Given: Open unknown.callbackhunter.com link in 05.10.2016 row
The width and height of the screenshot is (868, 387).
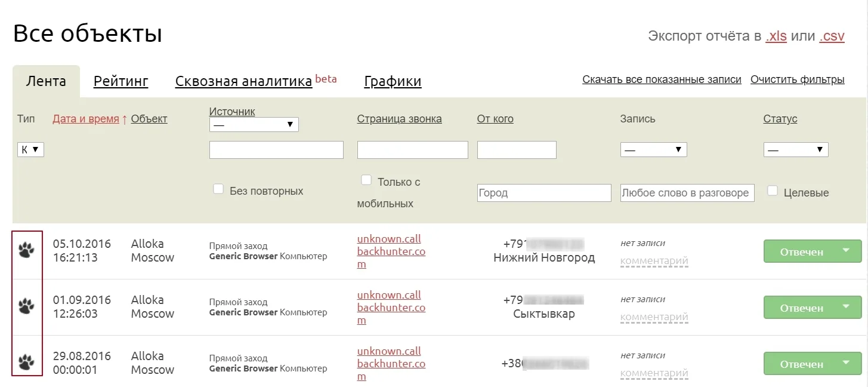Looking at the screenshot, I should (x=391, y=251).
